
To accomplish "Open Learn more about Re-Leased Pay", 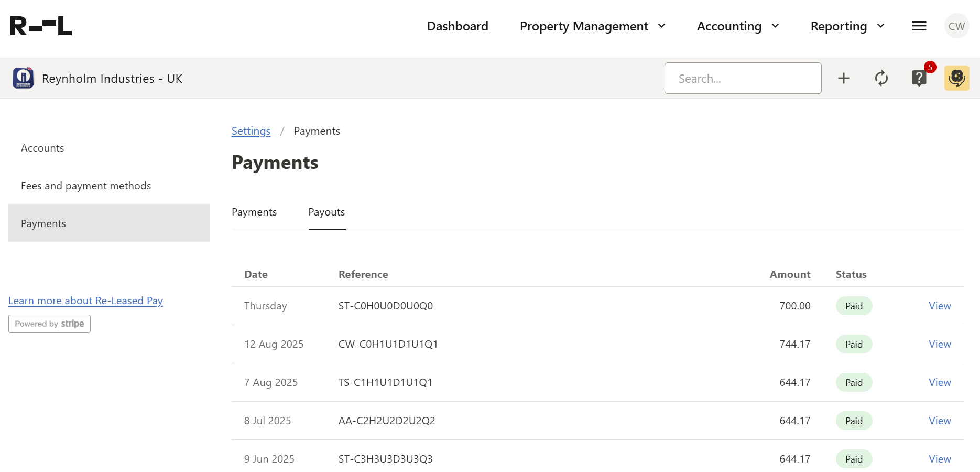I will (x=85, y=301).
